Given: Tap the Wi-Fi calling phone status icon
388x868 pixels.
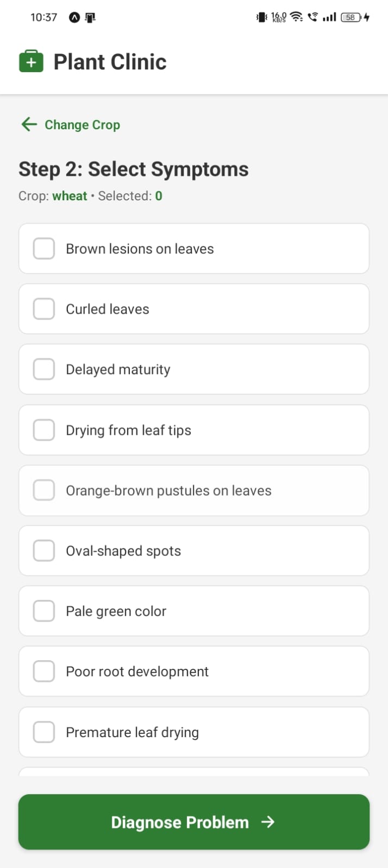Looking at the screenshot, I should coord(312,17).
